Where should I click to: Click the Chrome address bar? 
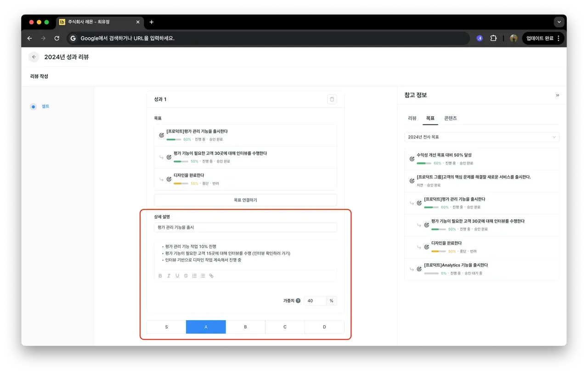pos(268,38)
